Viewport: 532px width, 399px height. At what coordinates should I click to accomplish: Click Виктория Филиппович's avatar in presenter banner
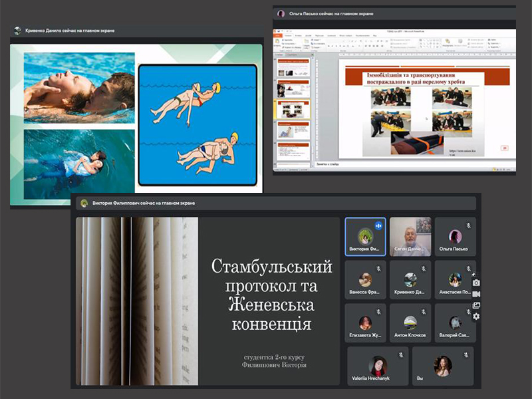point(84,203)
